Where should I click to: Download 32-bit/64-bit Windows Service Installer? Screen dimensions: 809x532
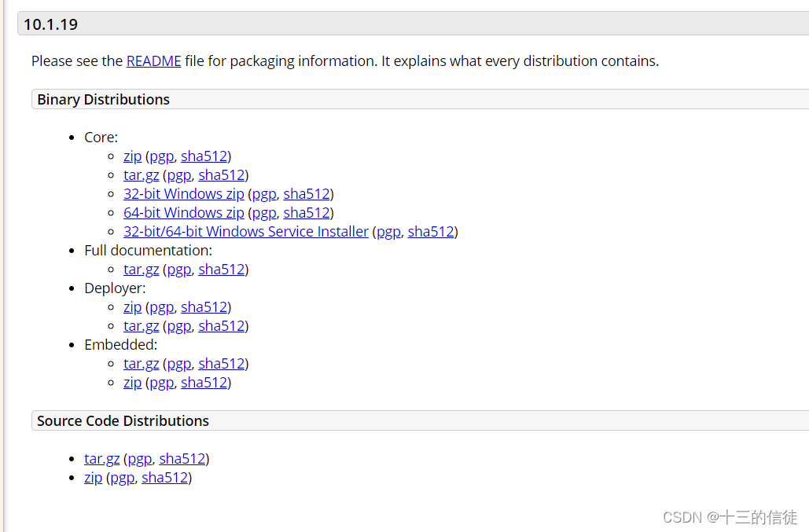pos(246,232)
